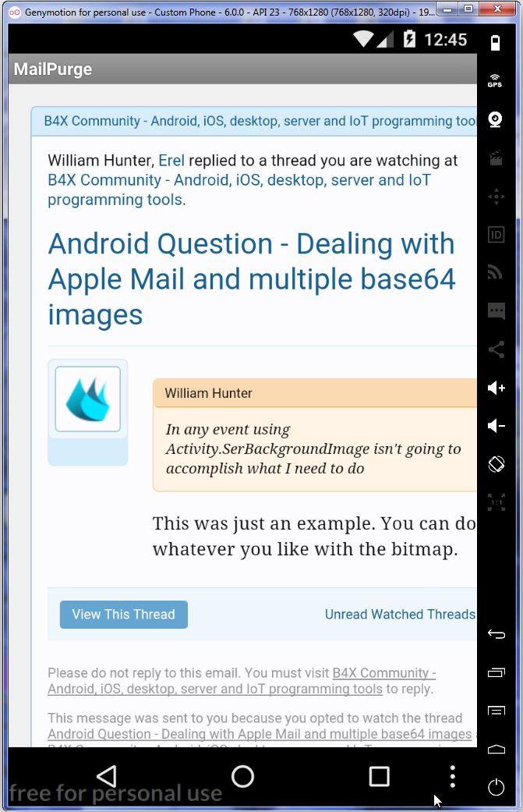Increase device volume in Genymotion sidebar
Viewport: 523px width, 812px height.
496,388
